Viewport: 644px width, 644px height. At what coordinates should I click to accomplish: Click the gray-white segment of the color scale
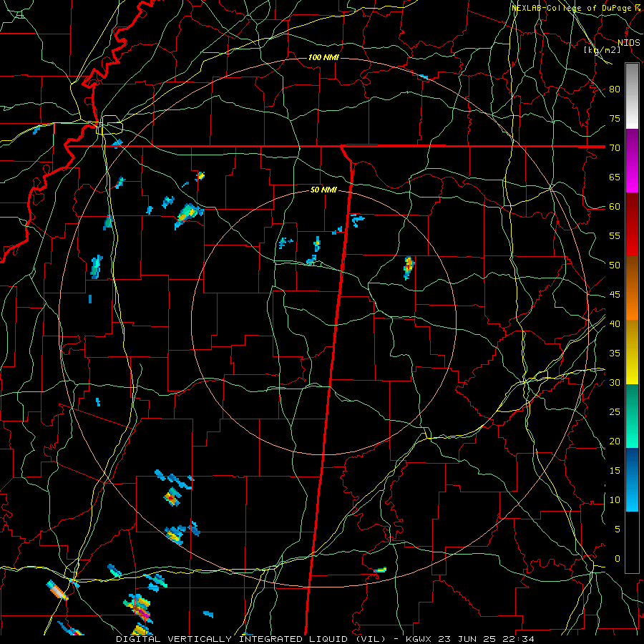pyautogui.click(x=632, y=96)
